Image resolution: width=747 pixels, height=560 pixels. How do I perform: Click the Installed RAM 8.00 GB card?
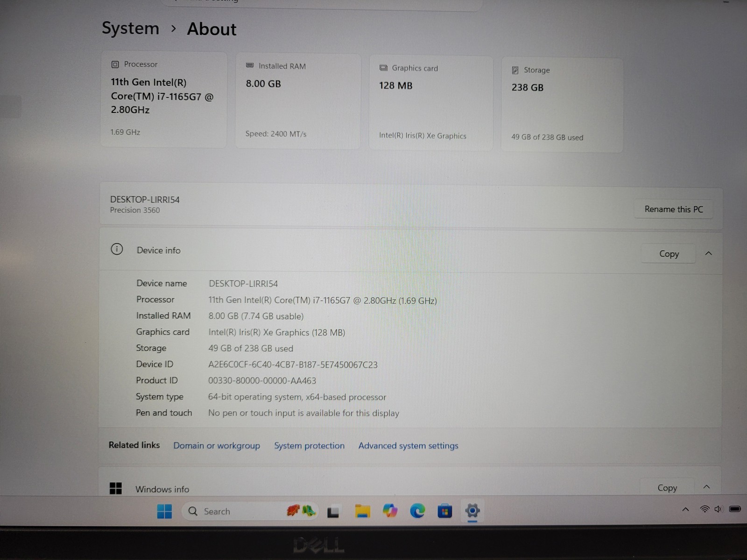[x=298, y=101]
